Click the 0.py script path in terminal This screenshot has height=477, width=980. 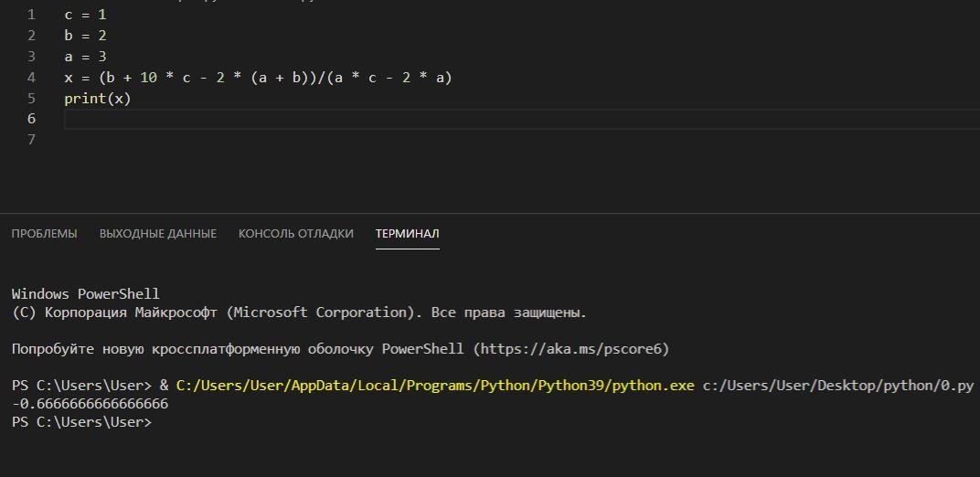(x=838, y=386)
